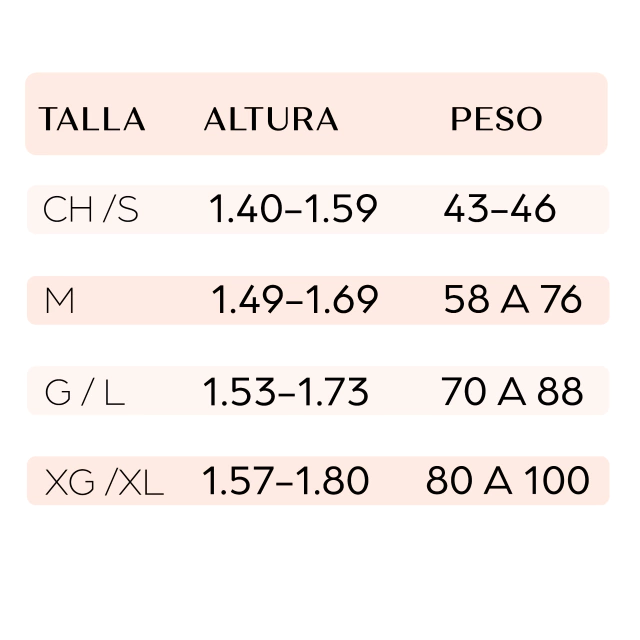Click height range 1.57–1.80

tap(286, 482)
